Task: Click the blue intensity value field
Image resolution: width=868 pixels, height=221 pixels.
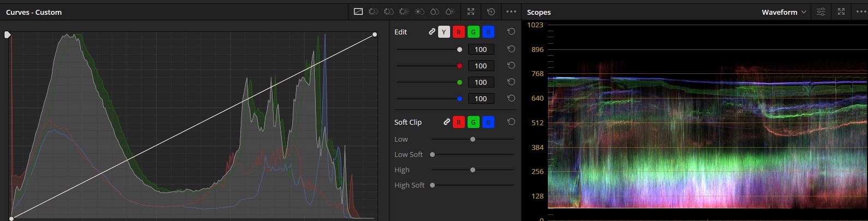Action: click(481, 98)
